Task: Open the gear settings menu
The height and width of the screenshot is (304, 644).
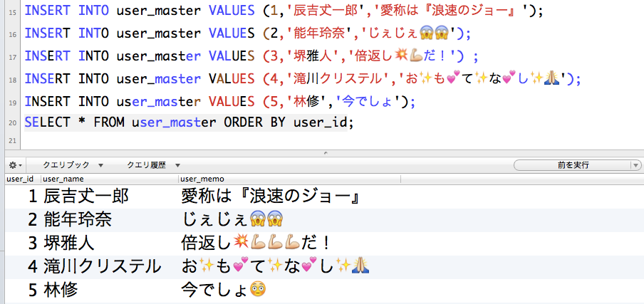Action: (16, 165)
